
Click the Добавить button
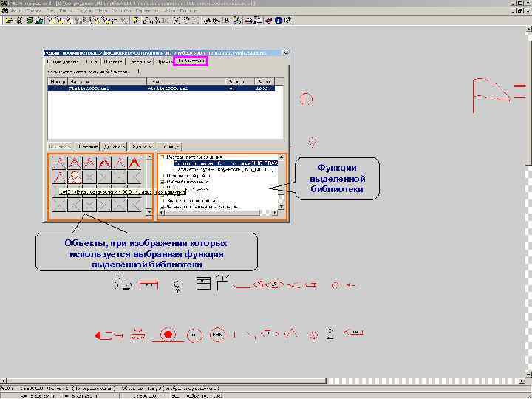pyautogui.click(x=114, y=146)
